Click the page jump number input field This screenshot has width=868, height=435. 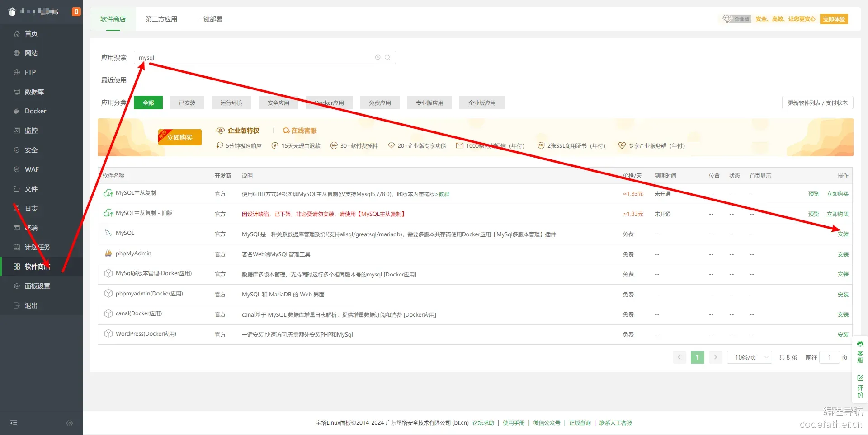point(830,357)
